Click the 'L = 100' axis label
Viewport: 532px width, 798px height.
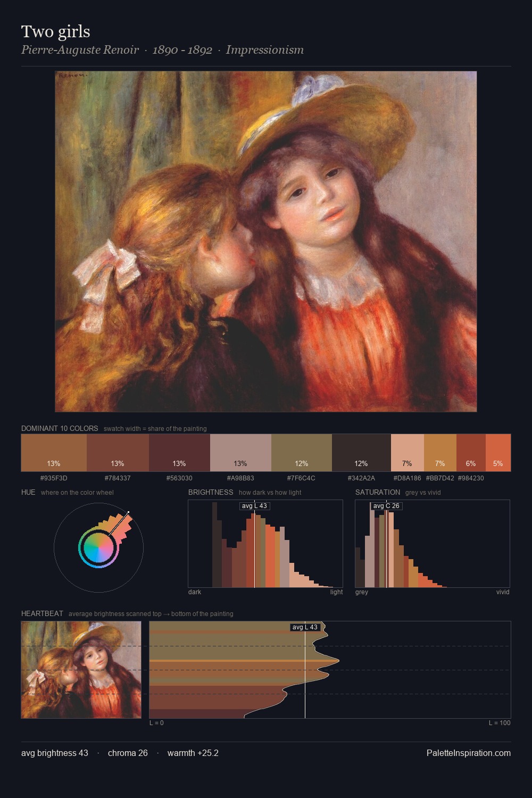500,722
